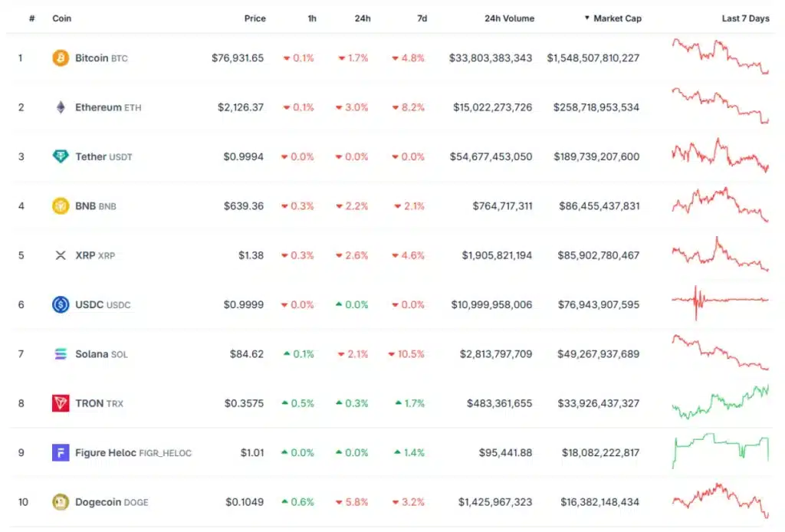Click BNB 24h volume $764,717,311
The image size is (785, 532).
(502, 205)
